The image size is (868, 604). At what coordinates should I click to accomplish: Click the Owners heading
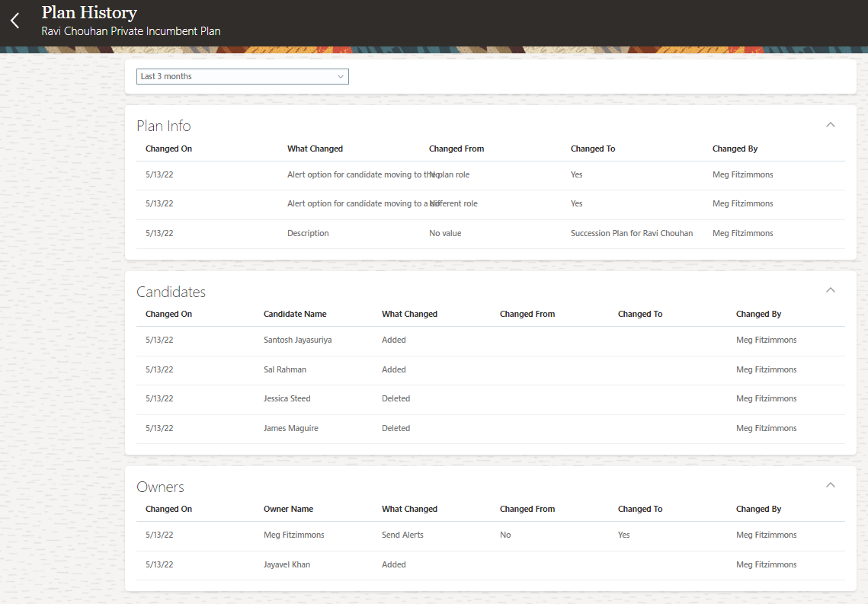[x=161, y=487]
